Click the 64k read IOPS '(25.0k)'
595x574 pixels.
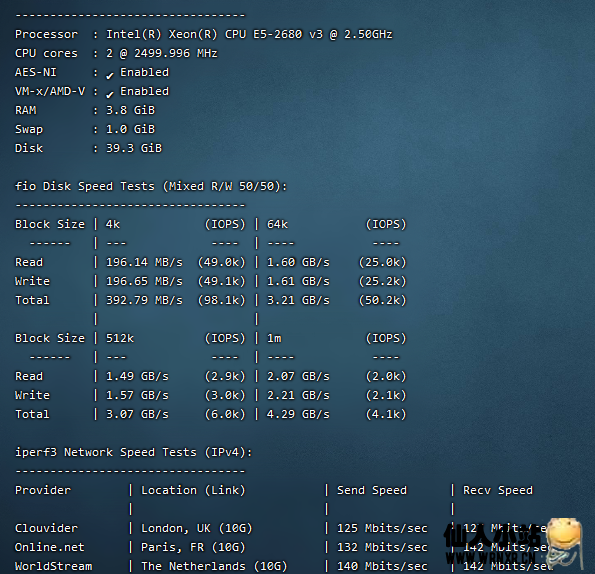383,262
